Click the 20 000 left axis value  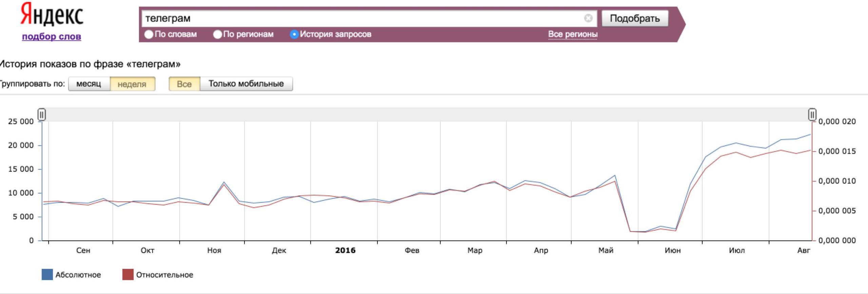pos(21,145)
